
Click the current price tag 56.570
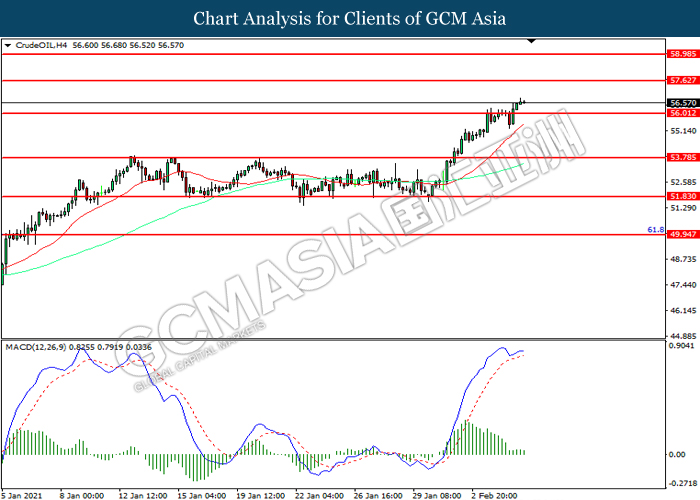pos(683,103)
